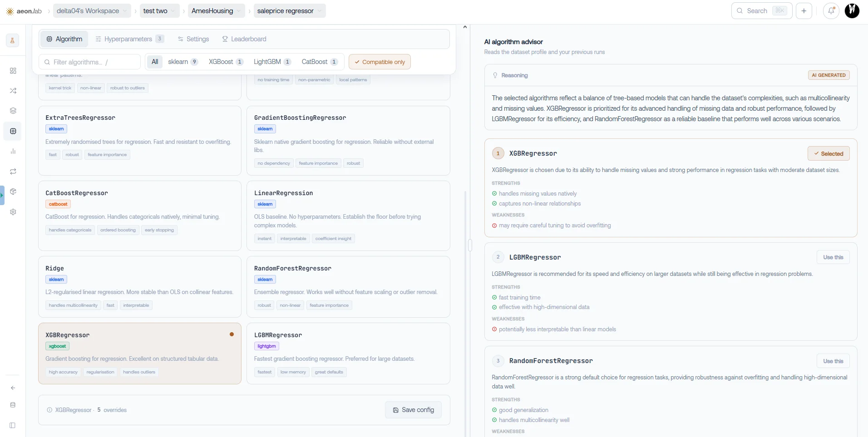
Task: Select the Ridge algorithm card
Action: [140, 287]
